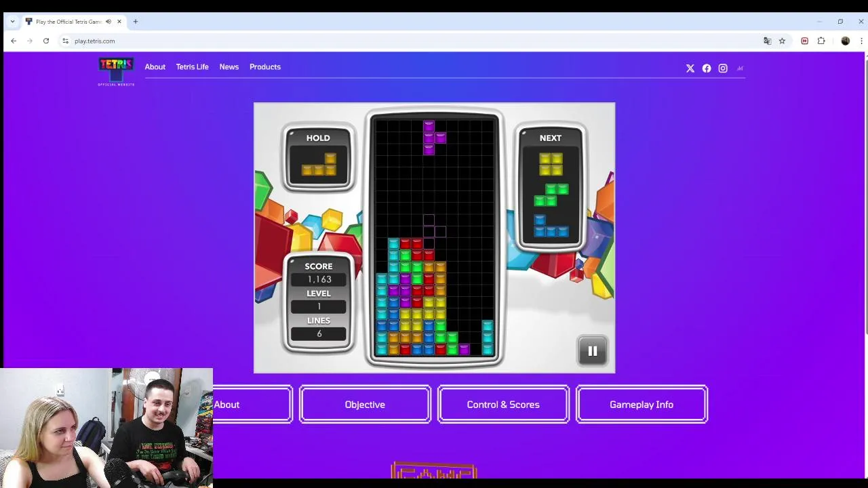Pause the Tetris game
The width and height of the screenshot is (868, 488).
tap(593, 351)
